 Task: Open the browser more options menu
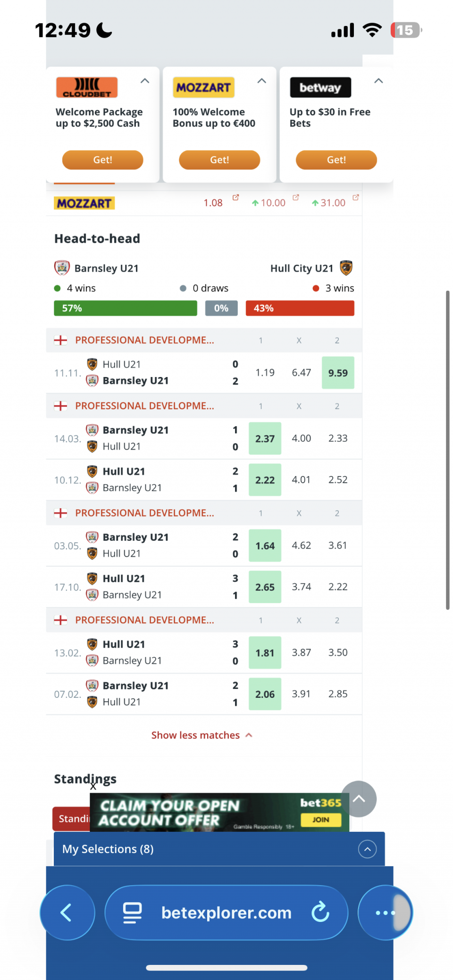(385, 913)
